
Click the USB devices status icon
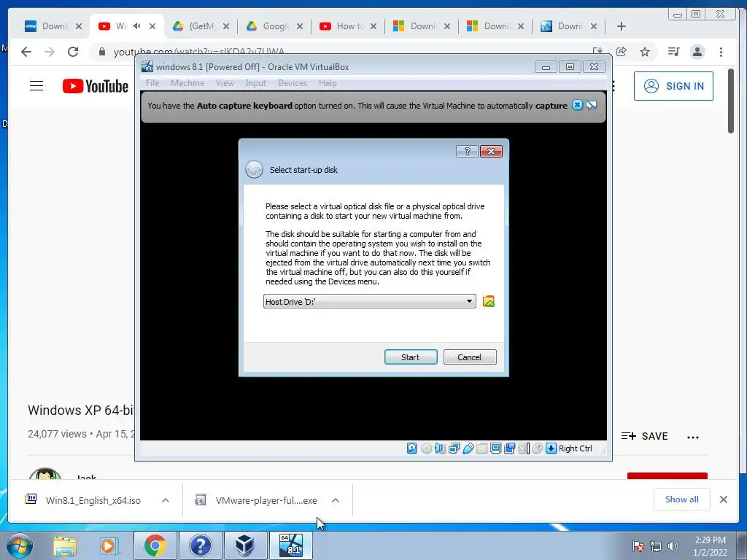point(468,448)
